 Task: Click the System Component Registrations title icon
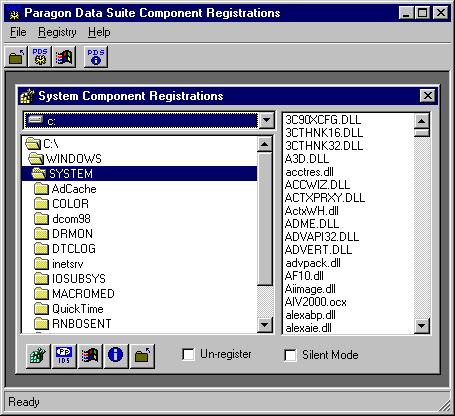pyautogui.click(x=27, y=96)
